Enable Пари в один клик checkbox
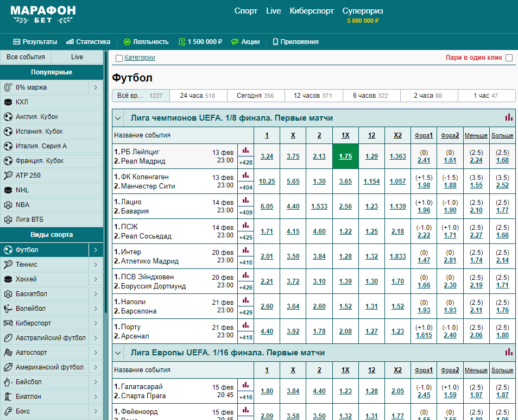 pos(509,58)
